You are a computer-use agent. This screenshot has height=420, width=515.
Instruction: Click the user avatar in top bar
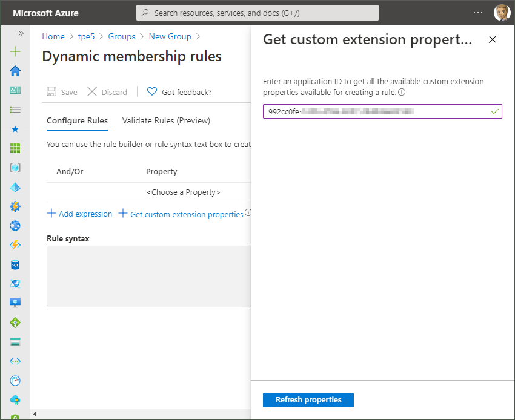502,13
